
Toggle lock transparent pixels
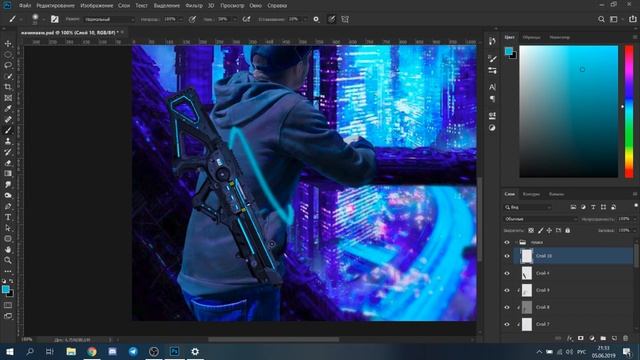pos(531,231)
